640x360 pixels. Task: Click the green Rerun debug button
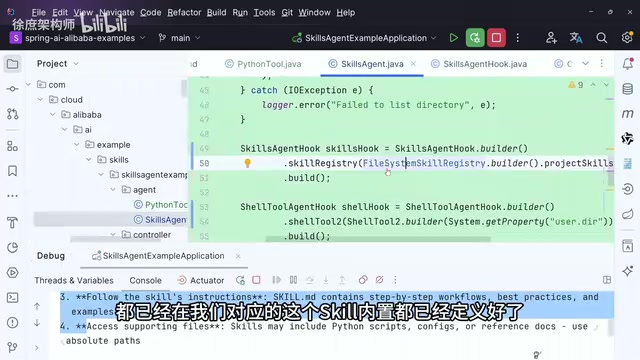click(x=475, y=38)
